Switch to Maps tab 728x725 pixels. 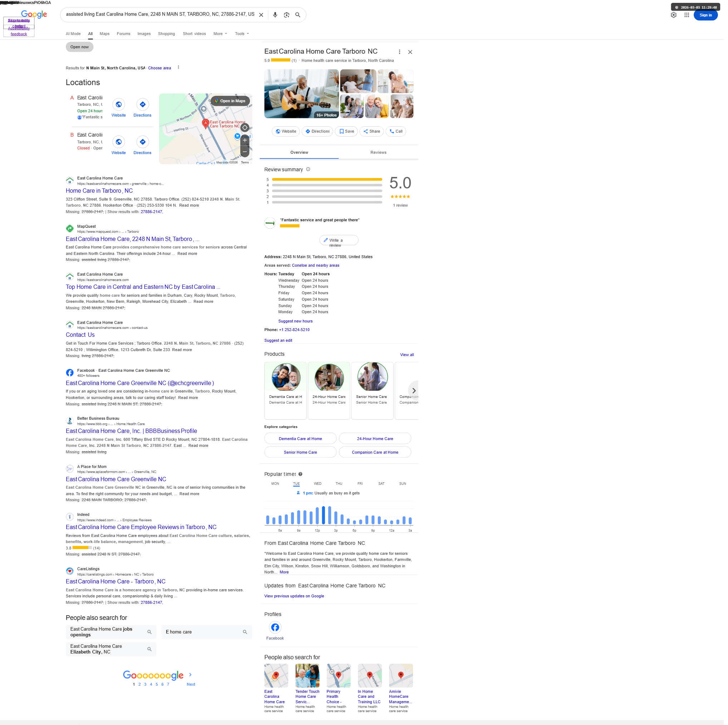[105, 34]
